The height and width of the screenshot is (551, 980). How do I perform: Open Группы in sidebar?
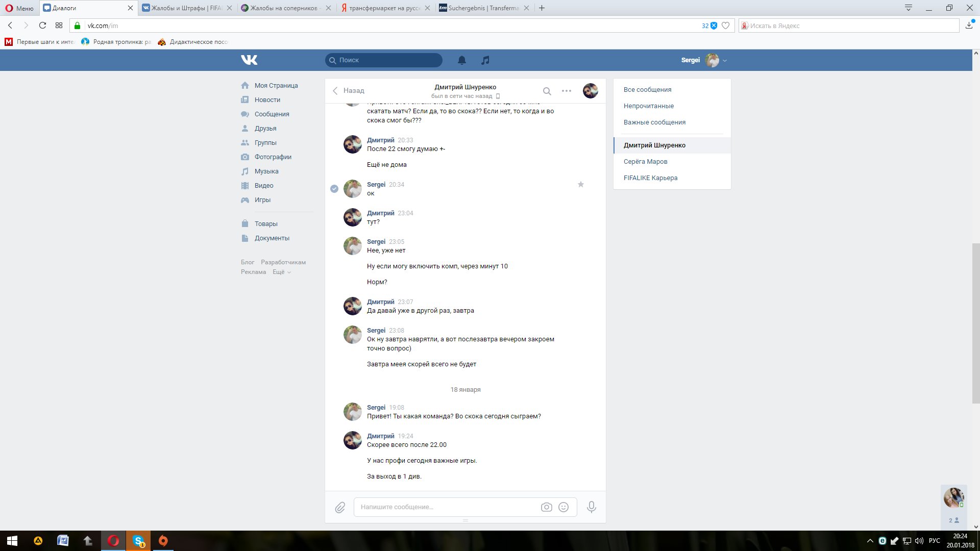click(265, 143)
